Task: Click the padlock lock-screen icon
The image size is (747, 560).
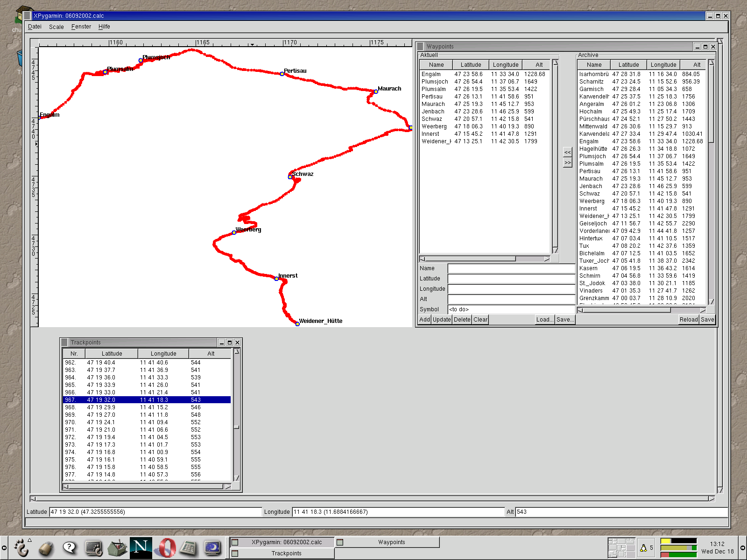Action: pyautogui.click(x=45, y=548)
